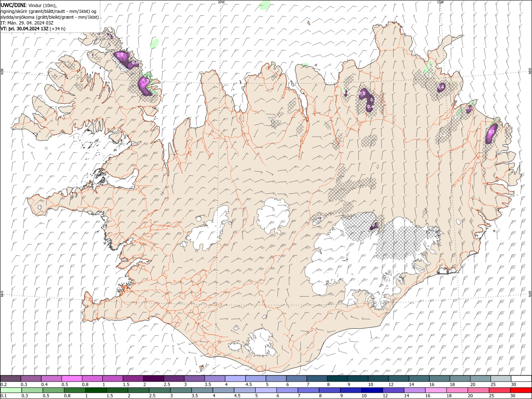Pick the rain legend swatch labeled 0.3
This screenshot has width=532, height=399.
click(32, 390)
